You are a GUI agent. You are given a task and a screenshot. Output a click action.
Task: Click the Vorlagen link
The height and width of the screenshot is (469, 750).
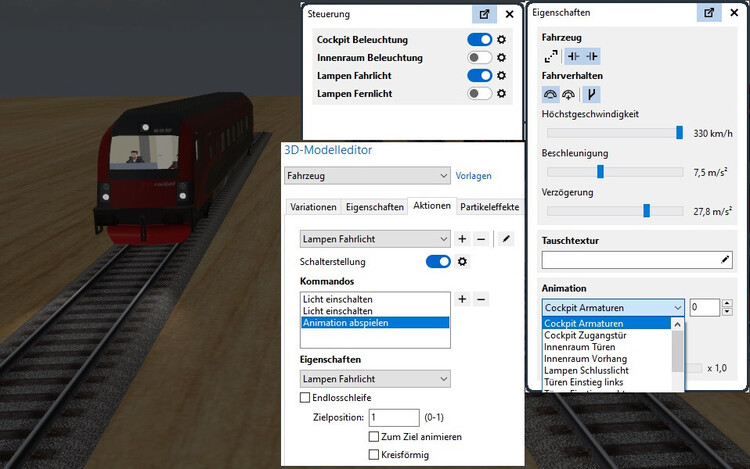[x=473, y=176]
